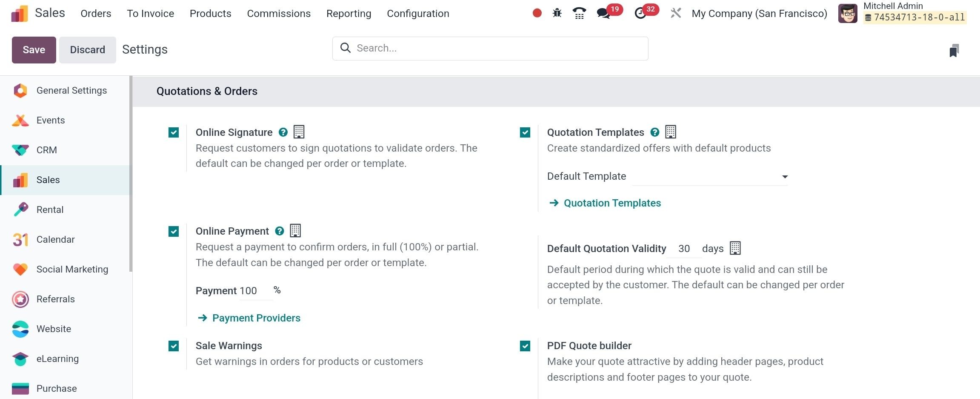980x399 pixels.
Task: Click Quotation Templates help question icon
Action: [x=655, y=132]
